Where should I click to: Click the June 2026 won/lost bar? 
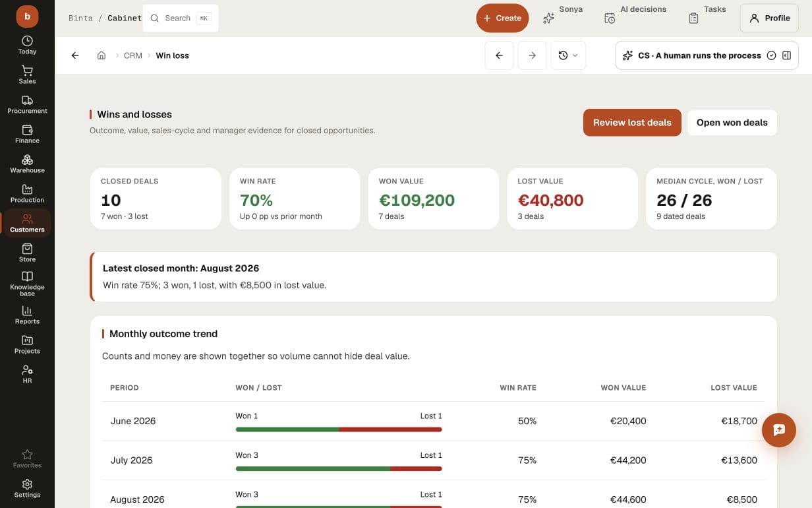(x=339, y=429)
